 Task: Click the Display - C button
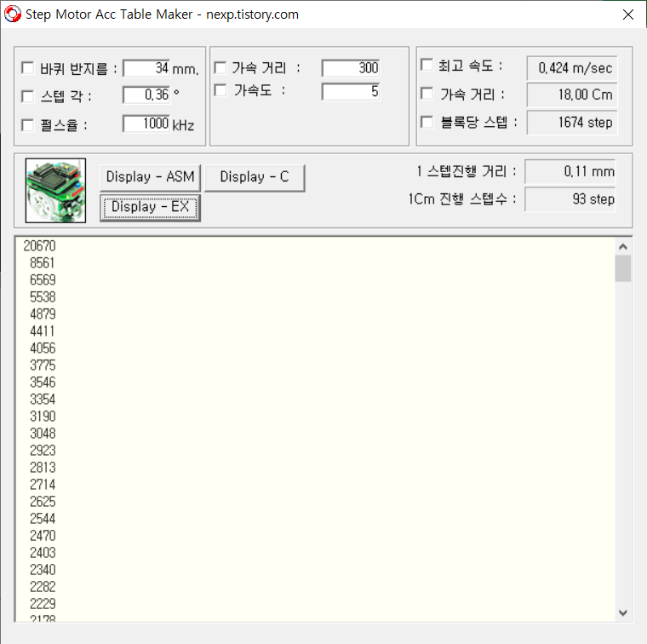(255, 177)
